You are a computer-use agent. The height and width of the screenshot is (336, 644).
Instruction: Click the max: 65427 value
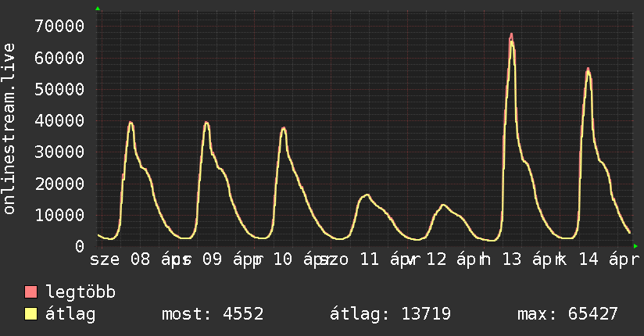[x=567, y=314]
